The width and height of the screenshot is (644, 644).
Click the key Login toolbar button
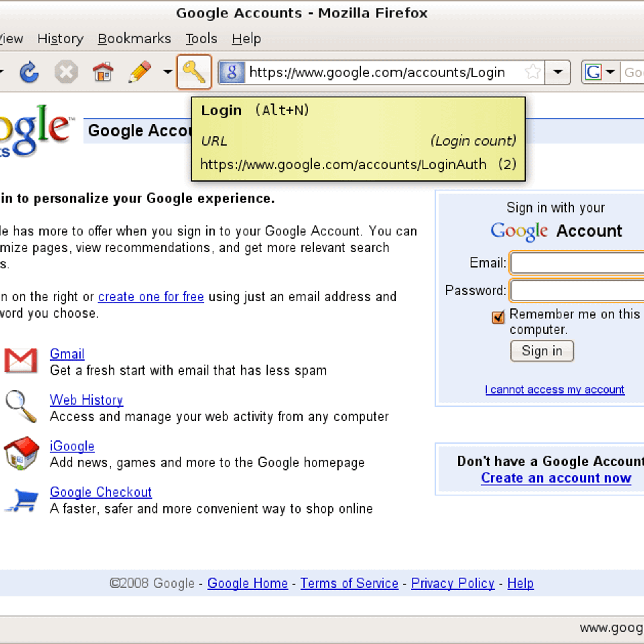coord(194,72)
